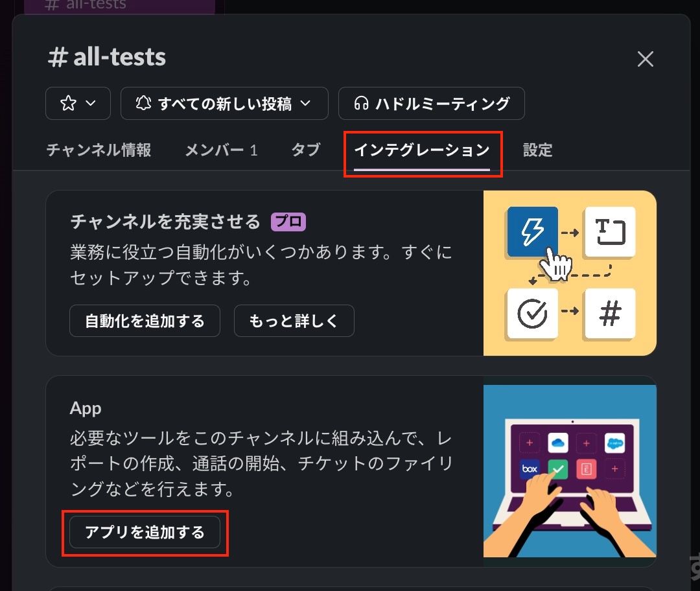Close the all-tests channel details dialog
700x591 pixels.
click(645, 60)
